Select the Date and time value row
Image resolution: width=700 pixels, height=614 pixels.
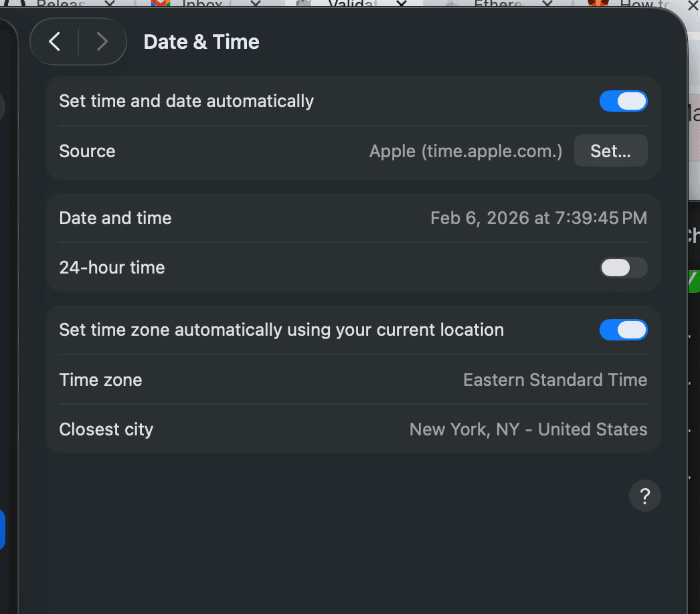[539, 217]
